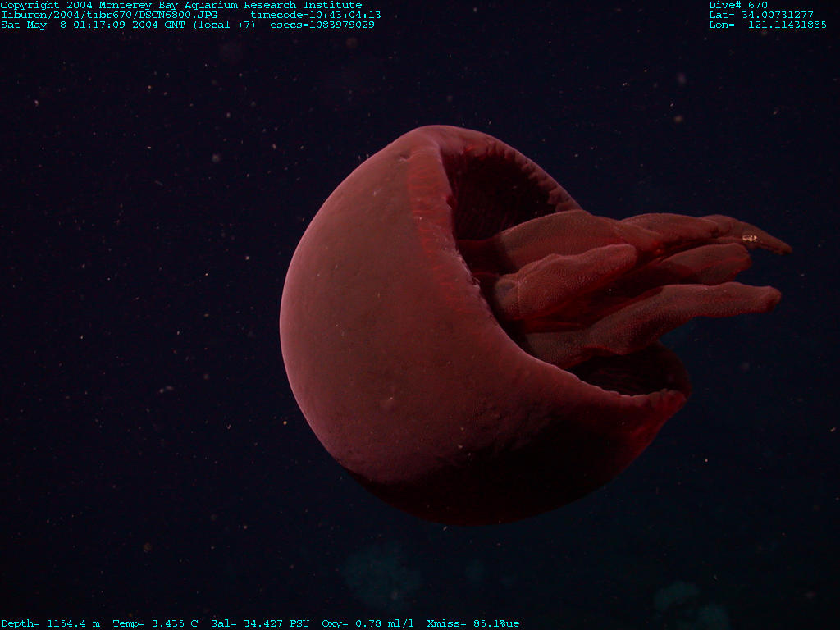Screen dimensions: 840x630
Task: Click the Temp 3.435 C readout
Action: point(155,623)
